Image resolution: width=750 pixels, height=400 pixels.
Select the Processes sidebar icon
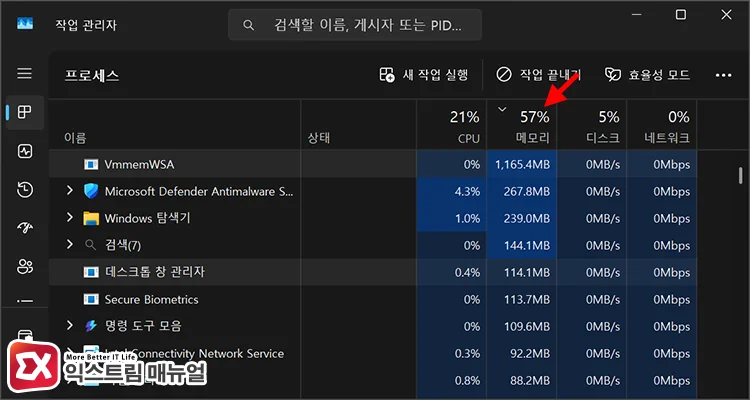pyautogui.click(x=24, y=112)
